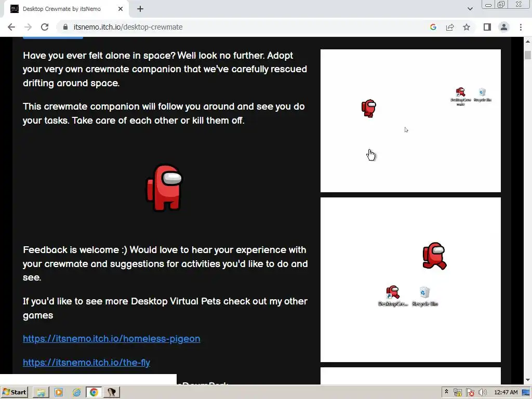532x399 pixels.
Task: Open the browser side panel
Action: [487, 27]
